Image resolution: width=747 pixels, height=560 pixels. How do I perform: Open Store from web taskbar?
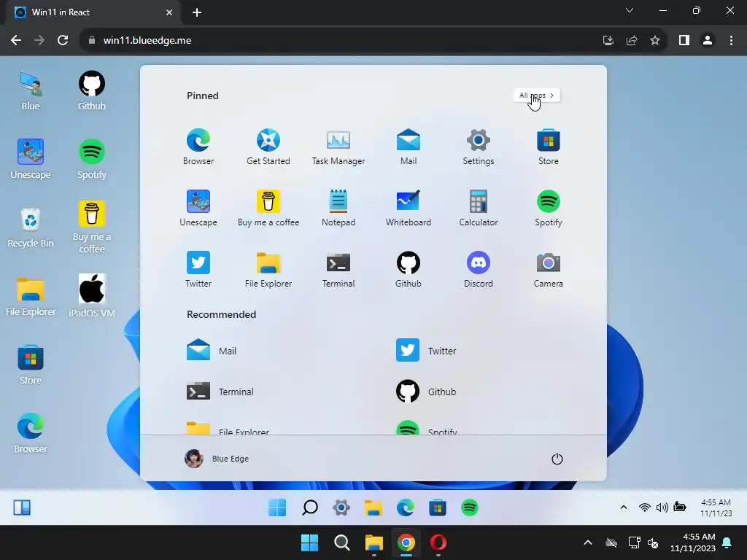(438, 507)
